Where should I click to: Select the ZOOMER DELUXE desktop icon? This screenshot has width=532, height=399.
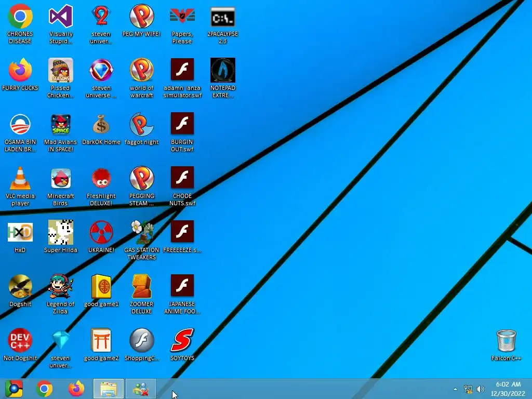pos(141,286)
